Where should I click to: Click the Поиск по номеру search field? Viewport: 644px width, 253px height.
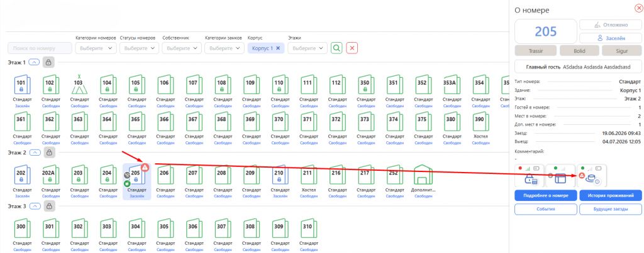tap(40, 48)
